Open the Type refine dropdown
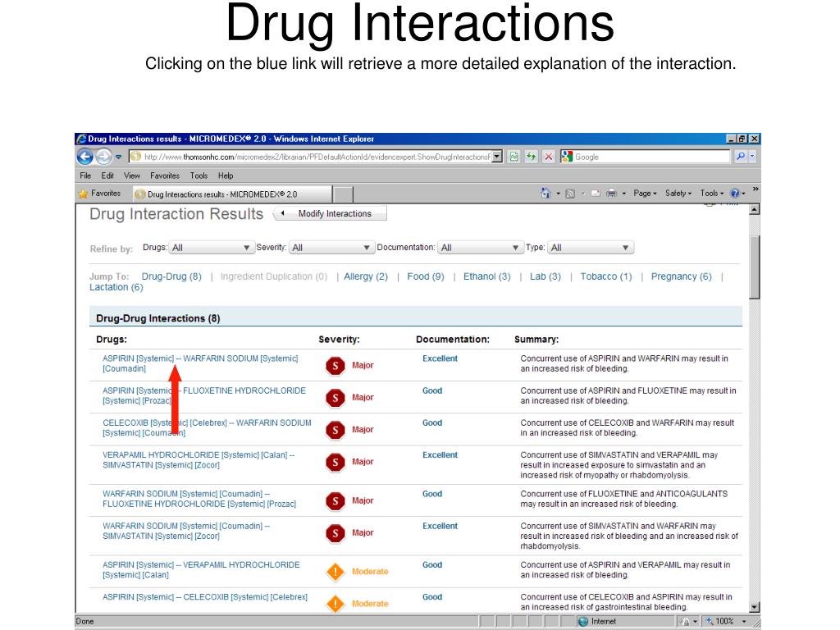Image resolution: width=840 pixels, height=630 pixels. tap(591, 248)
